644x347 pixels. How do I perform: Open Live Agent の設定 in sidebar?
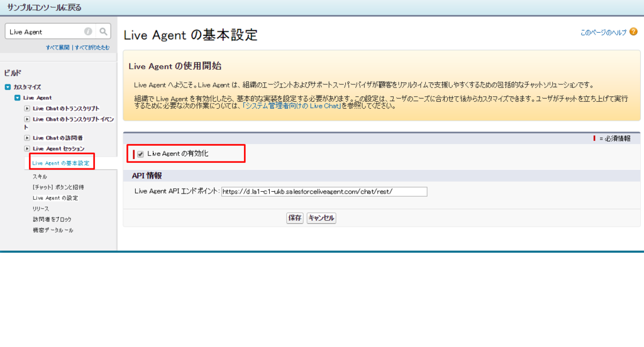(55, 198)
